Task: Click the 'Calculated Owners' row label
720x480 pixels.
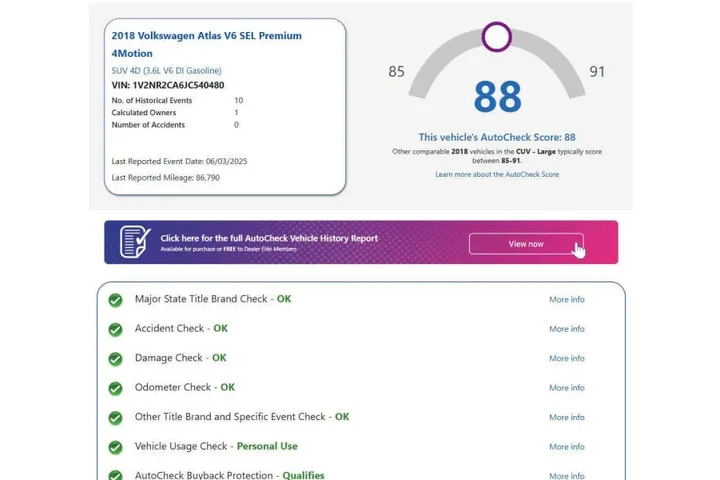Action: (x=144, y=113)
